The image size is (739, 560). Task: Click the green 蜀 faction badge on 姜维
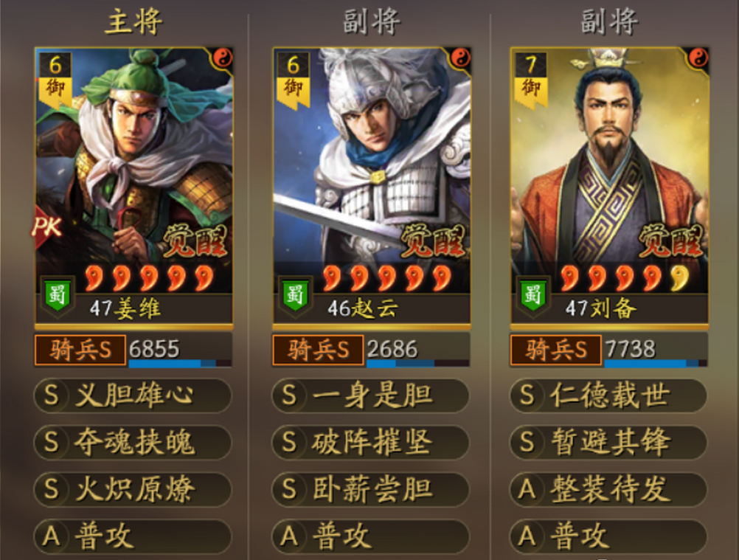coord(58,295)
